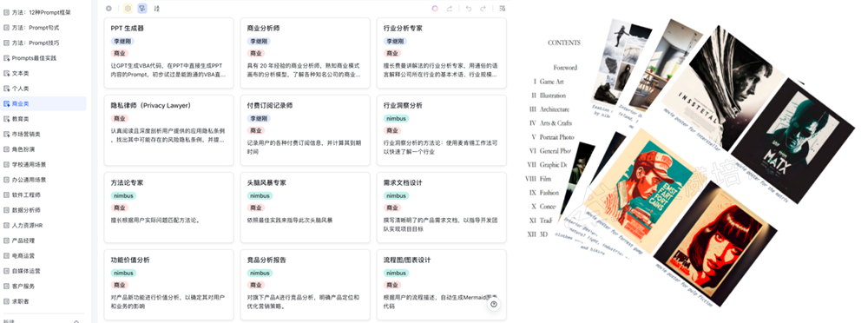Collapse the 新建 section chevron

76,320
